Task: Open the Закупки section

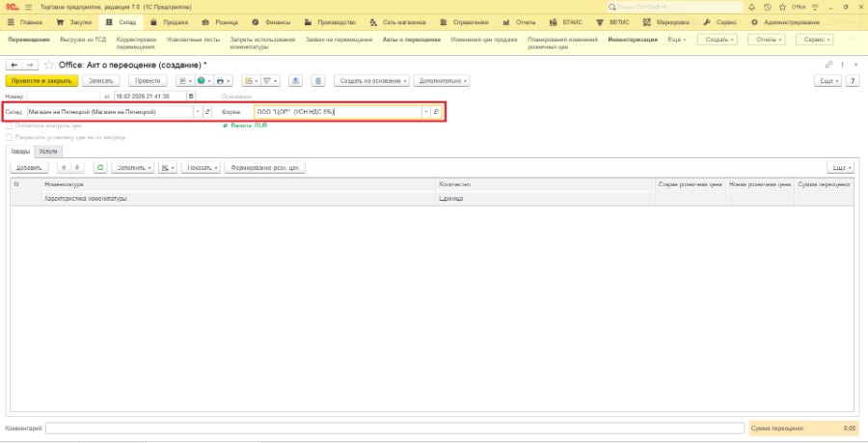Action: click(74, 23)
